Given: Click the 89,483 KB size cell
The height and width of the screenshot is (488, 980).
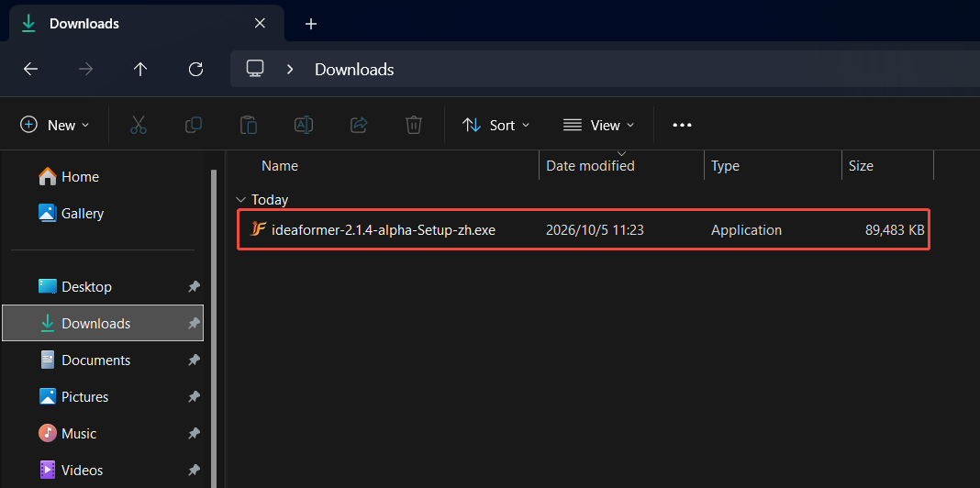Looking at the screenshot, I should [895, 230].
